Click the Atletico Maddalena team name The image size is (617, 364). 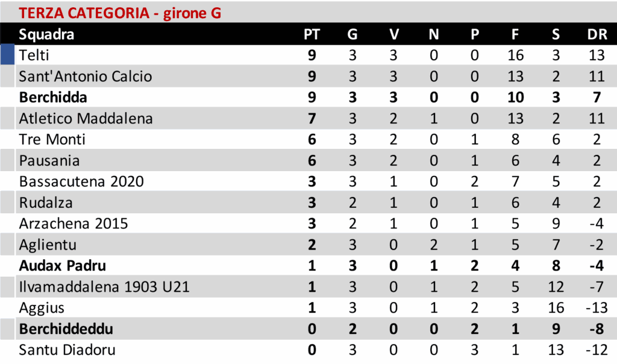86,119
